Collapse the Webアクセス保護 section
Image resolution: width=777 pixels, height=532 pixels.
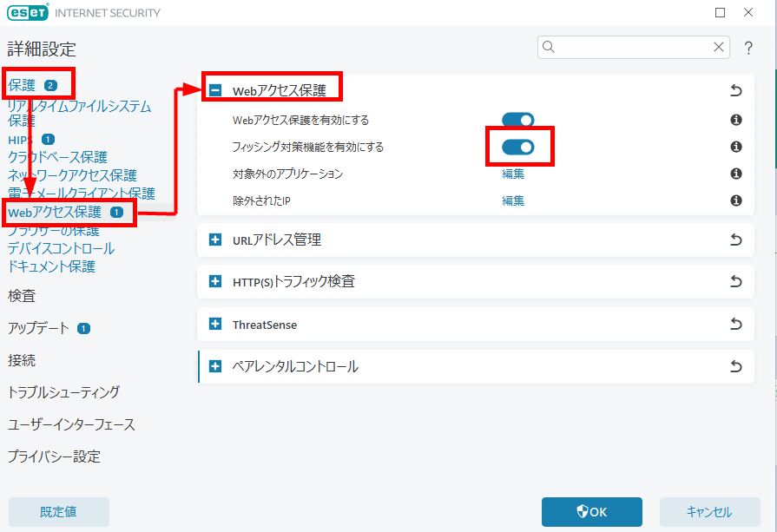pyautogui.click(x=215, y=90)
